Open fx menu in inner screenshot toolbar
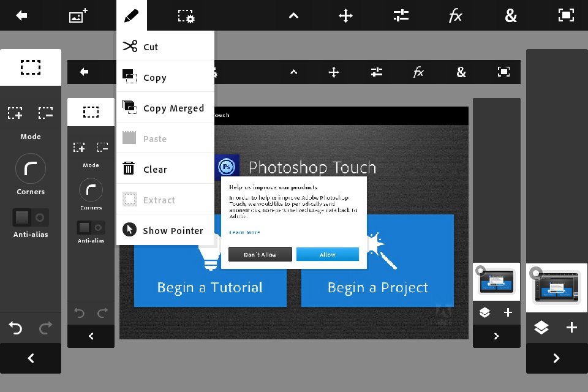588x392 pixels. [418, 72]
